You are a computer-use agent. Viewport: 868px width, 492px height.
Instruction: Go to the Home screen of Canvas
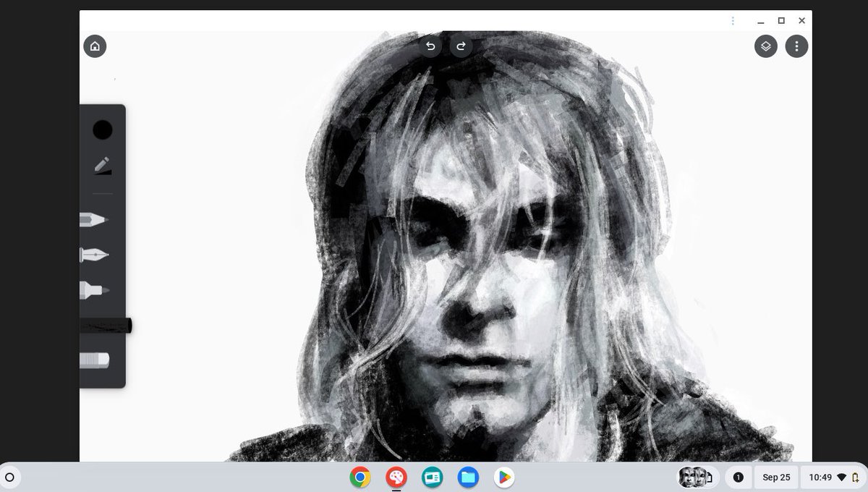95,46
